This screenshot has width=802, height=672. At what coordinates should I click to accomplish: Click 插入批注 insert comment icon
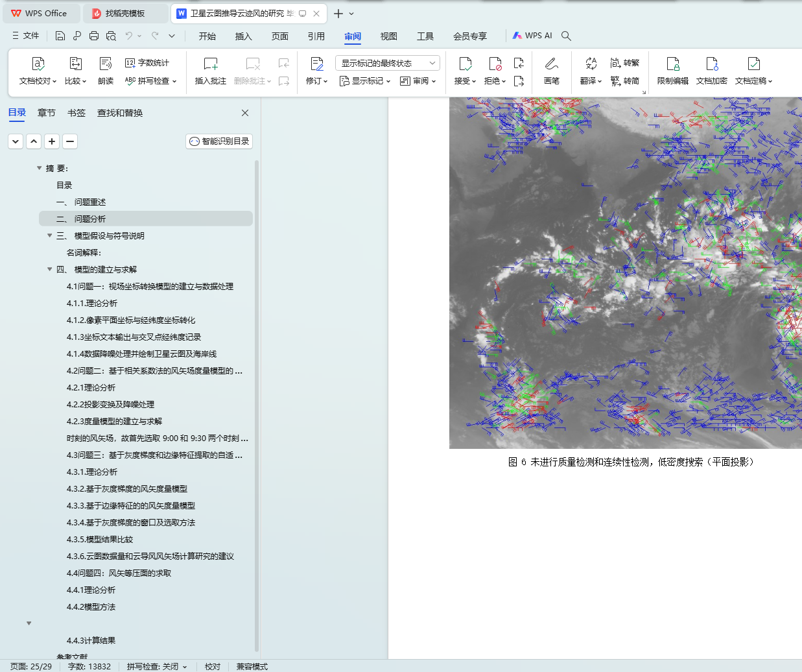pos(211,64)
